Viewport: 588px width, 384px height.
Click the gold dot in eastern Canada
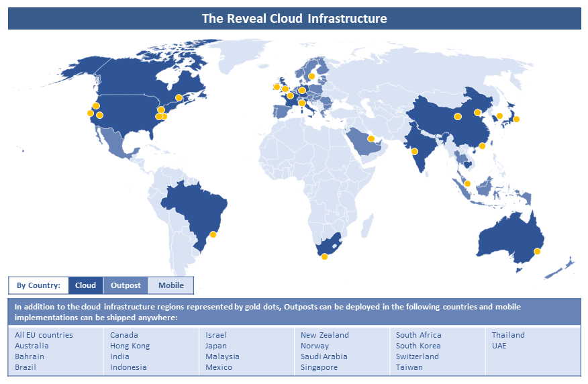[x=179, y=97]
